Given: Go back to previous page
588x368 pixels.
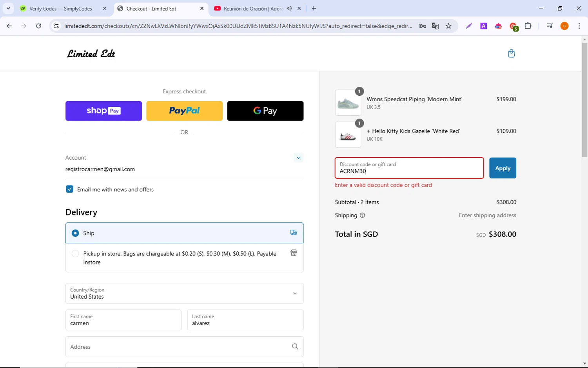Looking at the screenshot, I should pyautogui.click(x=9, y=26).
